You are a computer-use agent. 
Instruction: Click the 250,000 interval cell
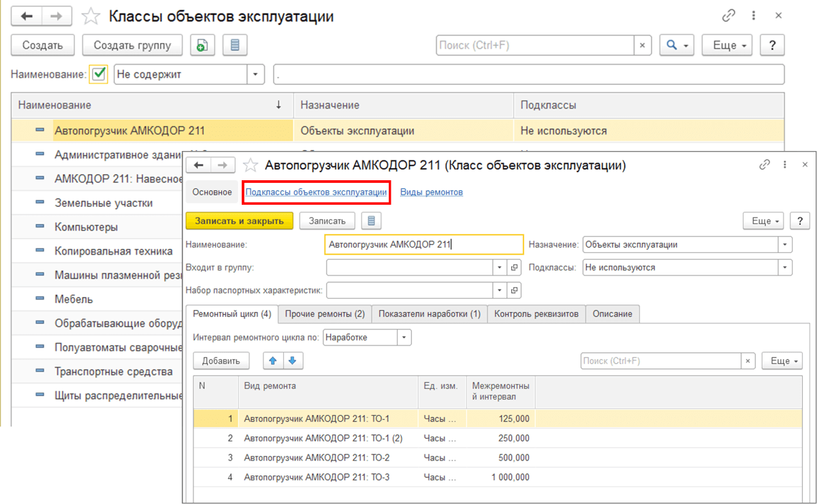click(x=501, y=438)
